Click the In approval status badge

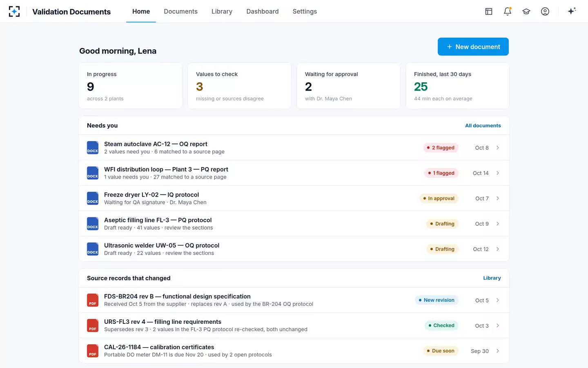[x=439, y=198]
